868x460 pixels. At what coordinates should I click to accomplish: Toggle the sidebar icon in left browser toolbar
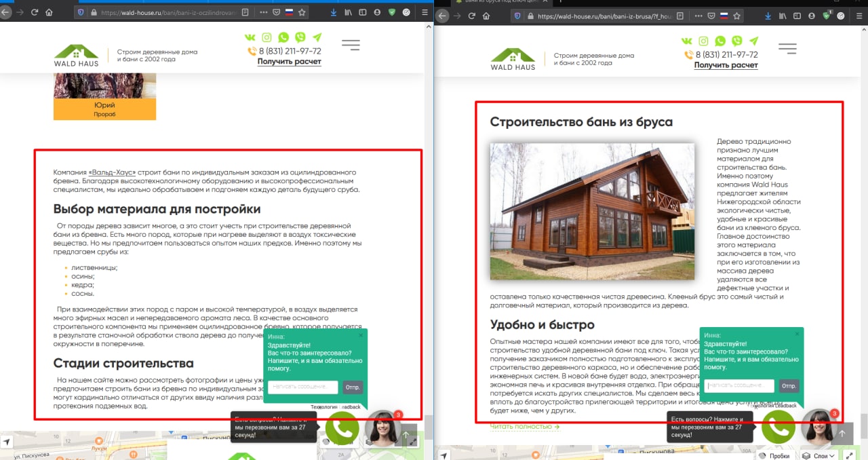coord(362,12)
